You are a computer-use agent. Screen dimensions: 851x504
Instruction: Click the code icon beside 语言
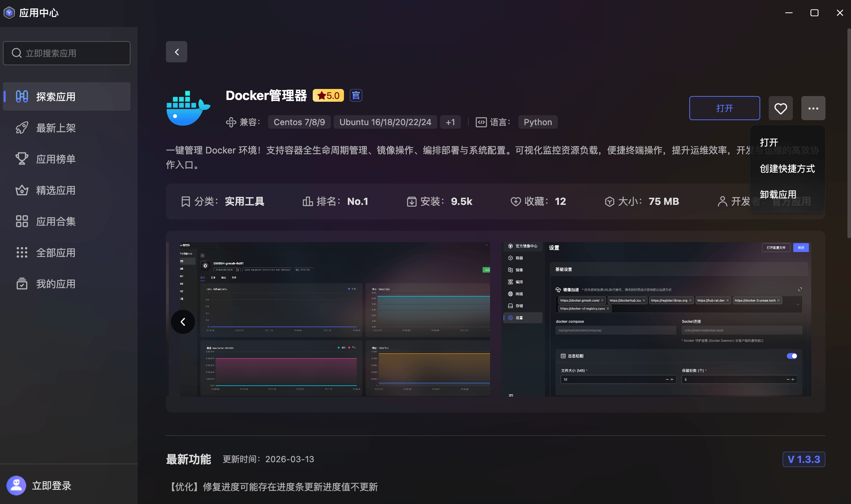[x=481, y=122]
